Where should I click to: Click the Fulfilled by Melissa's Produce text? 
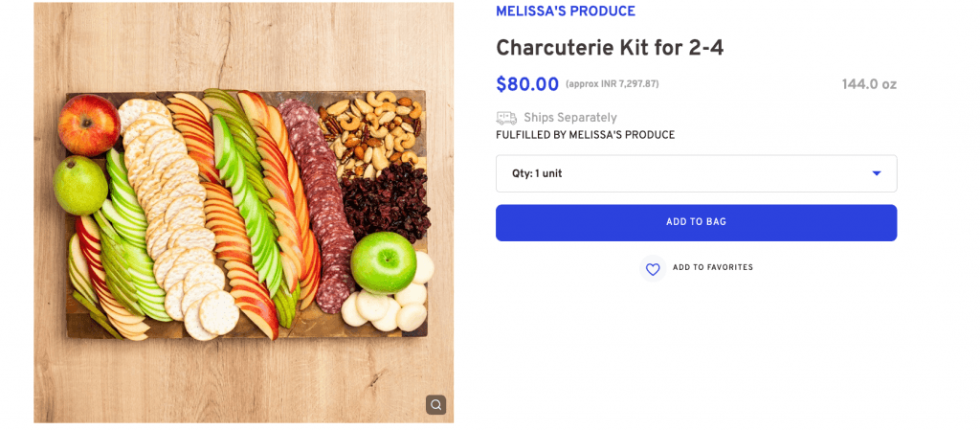(x=585, y=135)
